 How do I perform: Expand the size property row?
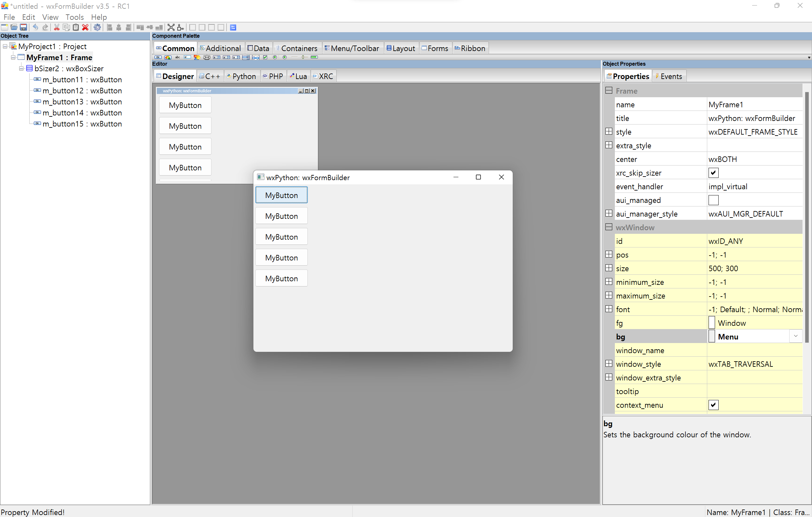[x=609, y=268]
